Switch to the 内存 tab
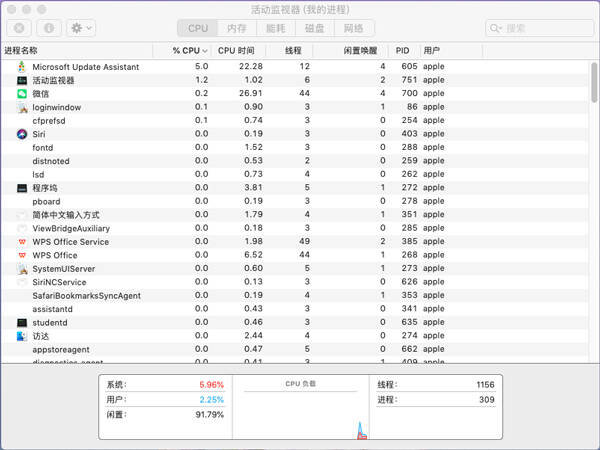 [236, 28]
